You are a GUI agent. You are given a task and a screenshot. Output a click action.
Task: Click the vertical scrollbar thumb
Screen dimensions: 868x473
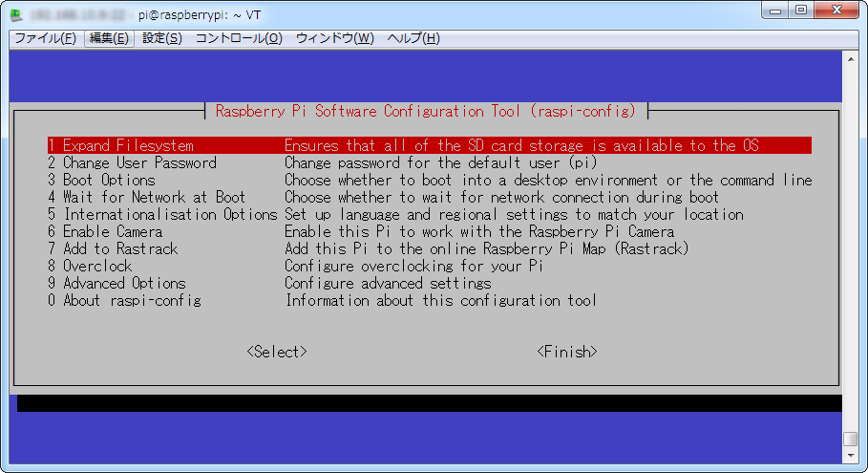851,439
